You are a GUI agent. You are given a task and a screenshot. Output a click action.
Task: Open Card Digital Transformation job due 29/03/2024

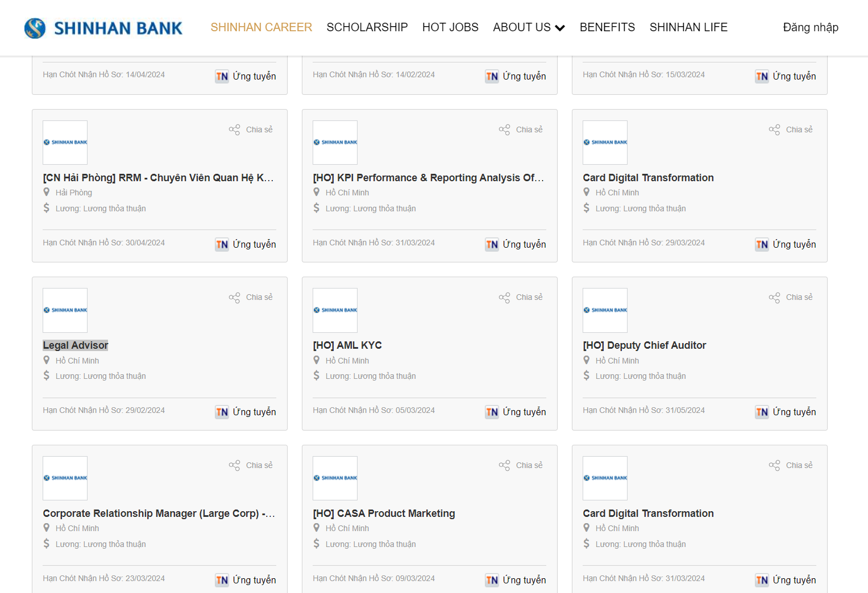[x=648, y=178]
